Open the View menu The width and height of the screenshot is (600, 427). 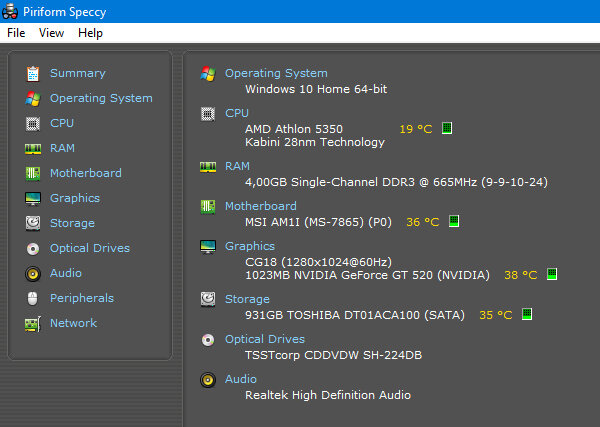(x=51, y=33)
